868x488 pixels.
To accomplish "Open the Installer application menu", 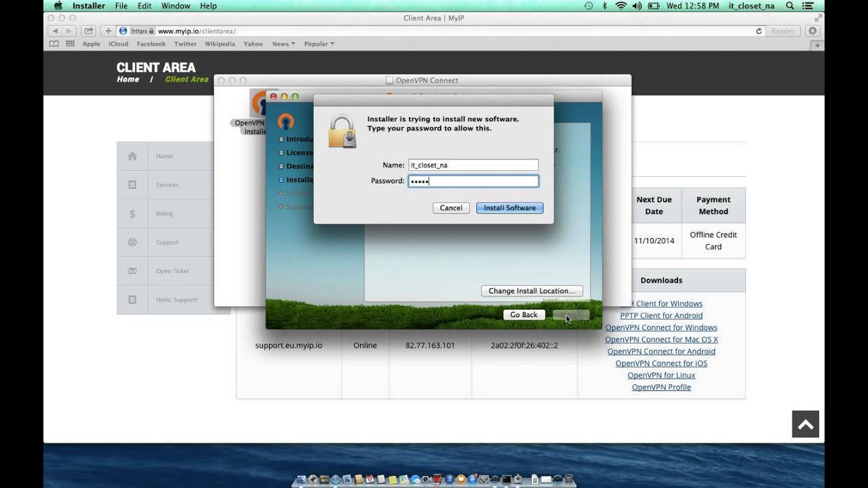I will (89, 5).
